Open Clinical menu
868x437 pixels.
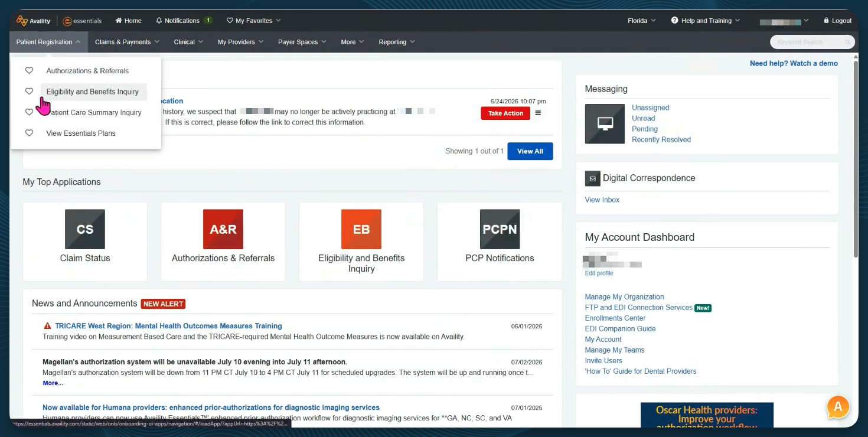[x=188, y=42]
